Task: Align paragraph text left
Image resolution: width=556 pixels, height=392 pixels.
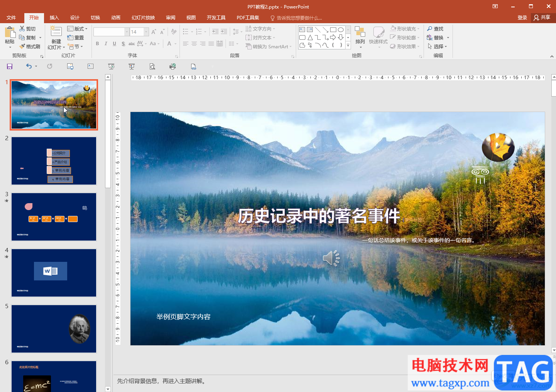Action: coord(186,44)
